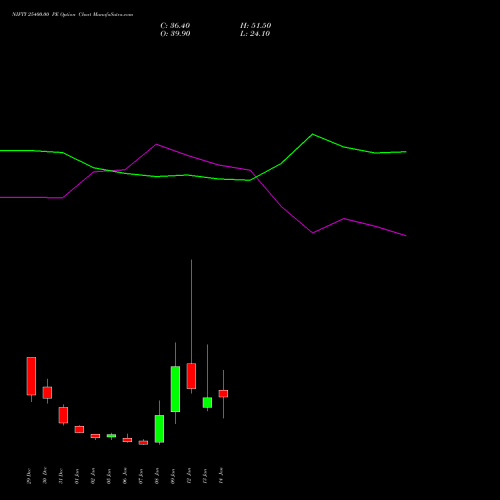Select the green candle above 08 Jan
Screen dimensions: 500x500
pos(159,429)
